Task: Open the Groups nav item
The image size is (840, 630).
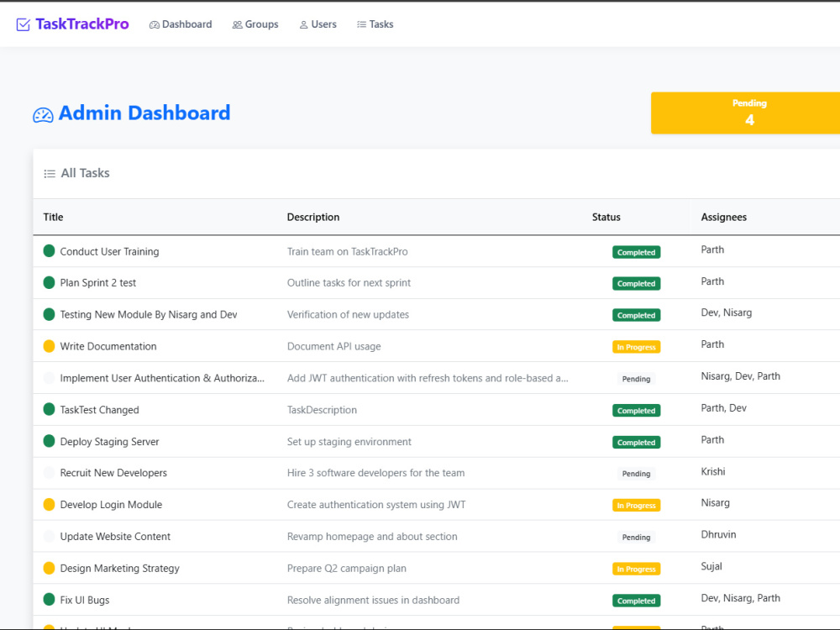Action: click(255, 24)
